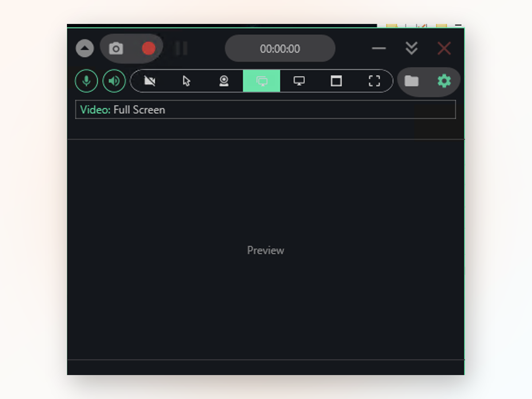Collapse panel using the round up-arrow button

[85, 48]
